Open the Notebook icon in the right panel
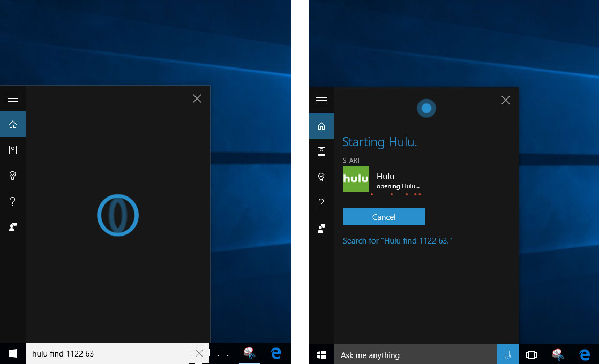The width and height of the screenshot is (599, 364). [321, 151]
